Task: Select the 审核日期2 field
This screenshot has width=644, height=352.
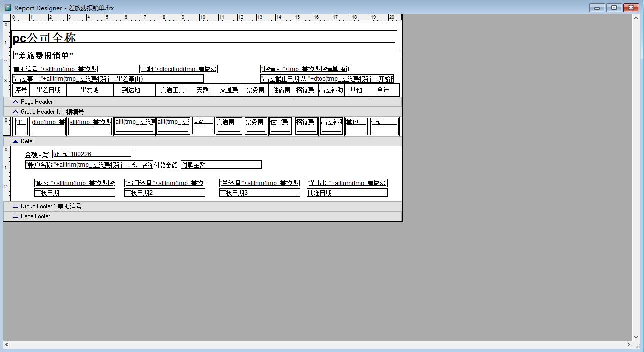Action: click(x=164, y=193)
